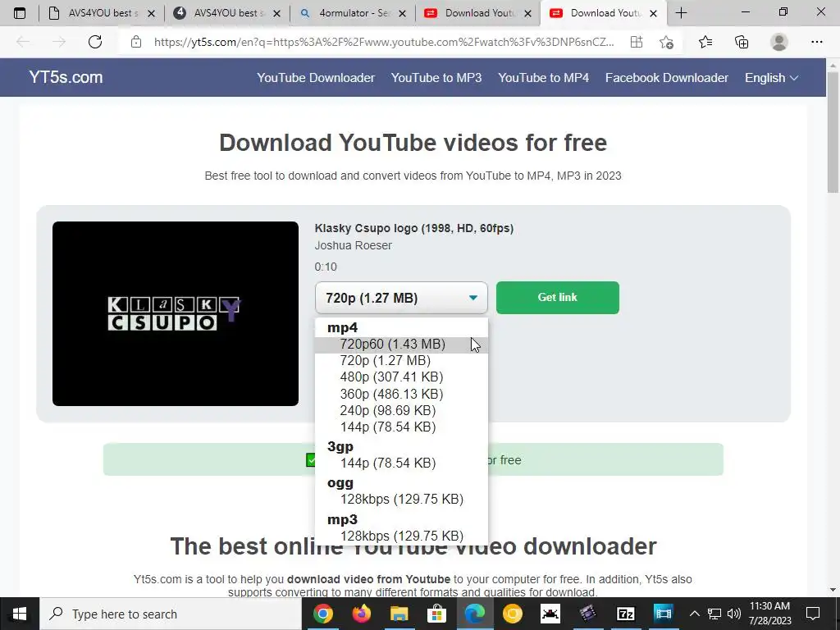This screenshot has width=840, height=630.
Task: Open the split screen icon in address bar
Action: 636,42
